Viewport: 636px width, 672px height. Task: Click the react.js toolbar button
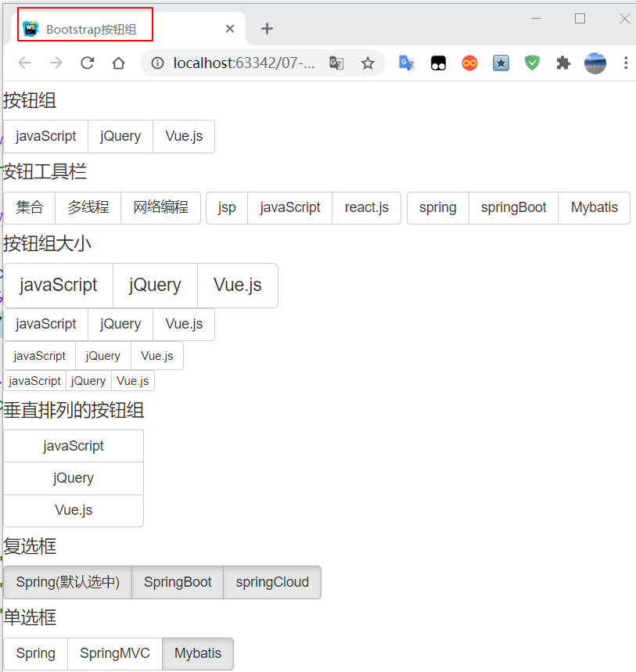click(x=367, y=208)
